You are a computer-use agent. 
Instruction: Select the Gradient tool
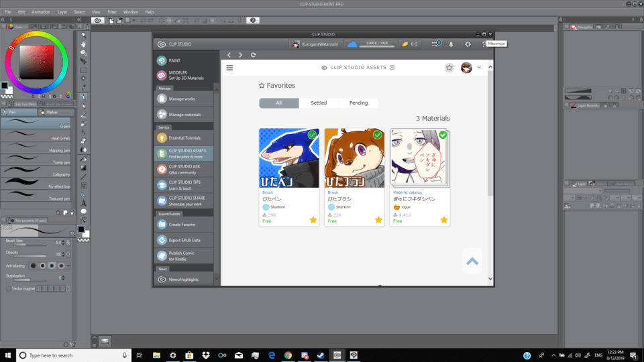(83, 168)
